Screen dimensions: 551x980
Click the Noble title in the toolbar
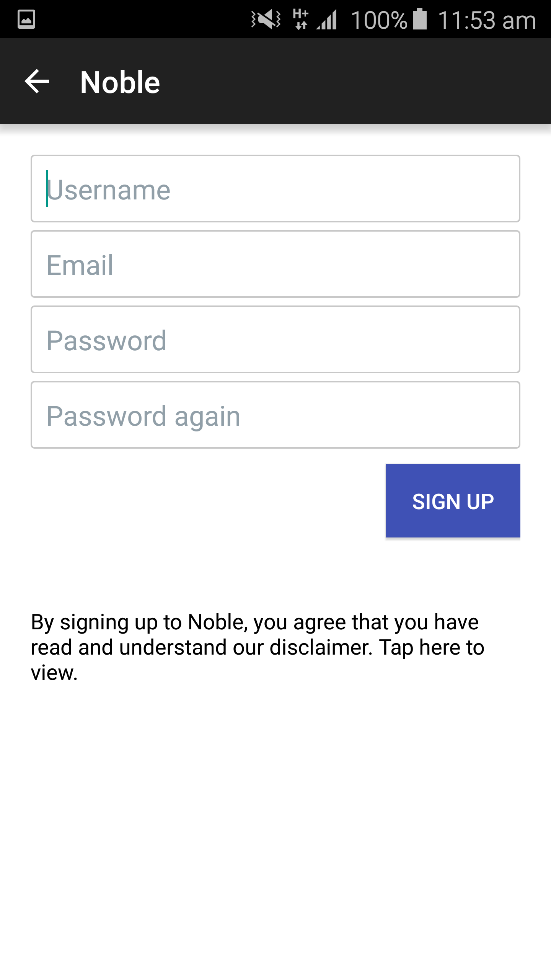coord(120,82)
